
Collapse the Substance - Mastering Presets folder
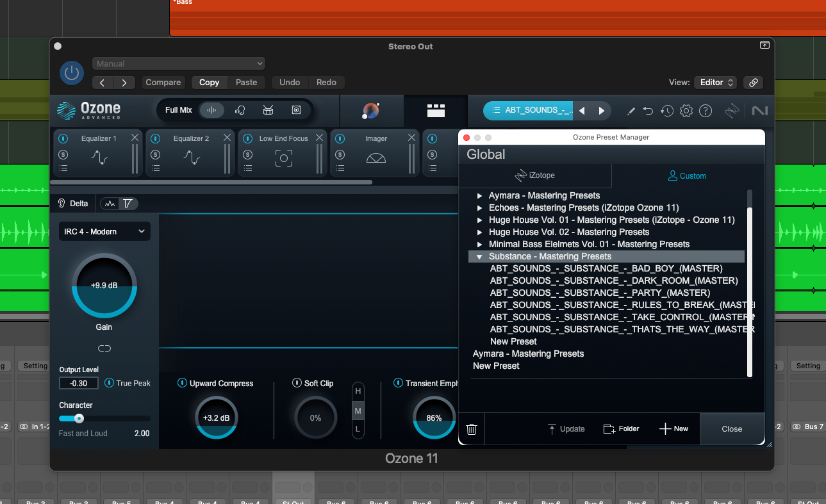(479, 256)
